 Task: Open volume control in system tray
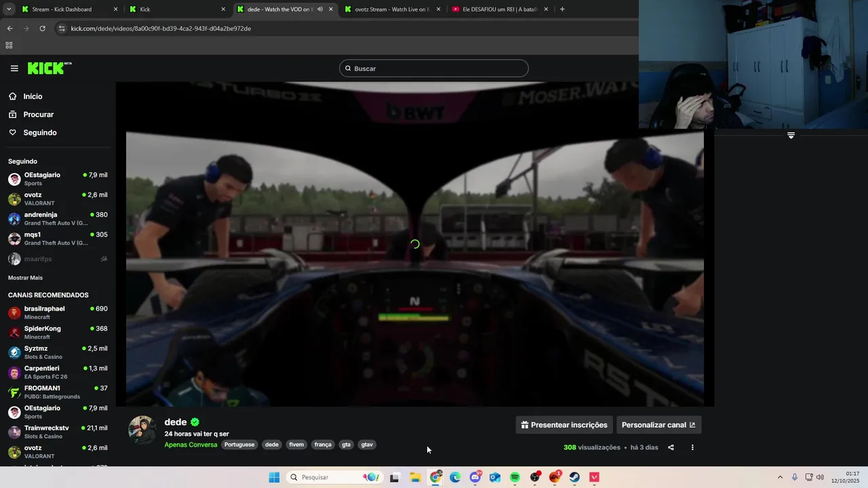pyautogui.click(x=820, y=477)
